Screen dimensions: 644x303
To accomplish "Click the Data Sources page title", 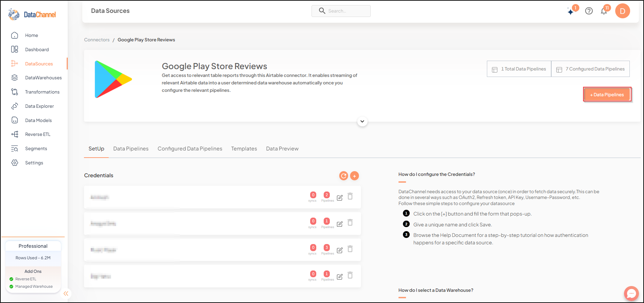I will point(110,11).
